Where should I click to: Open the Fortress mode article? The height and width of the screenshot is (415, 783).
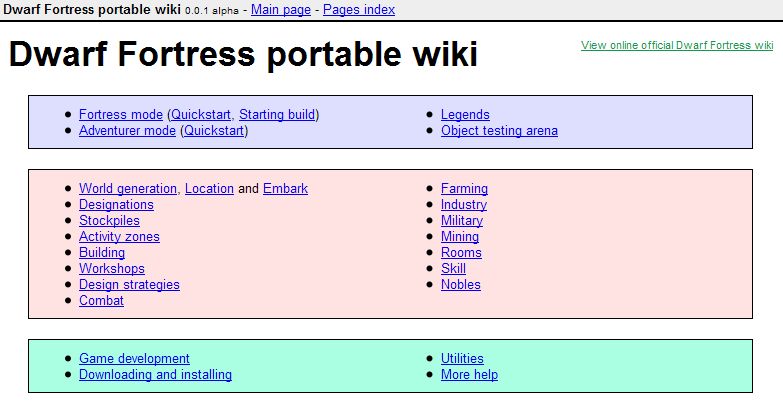pyautogui.click(x=121, y=115)
